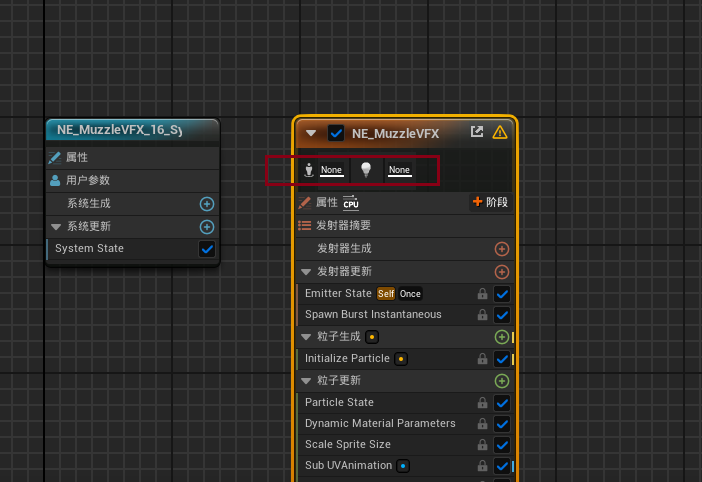This screenshot has width=702, height=482.
Task: Add module to 粒子生成 with green plus
Action: 501,337
